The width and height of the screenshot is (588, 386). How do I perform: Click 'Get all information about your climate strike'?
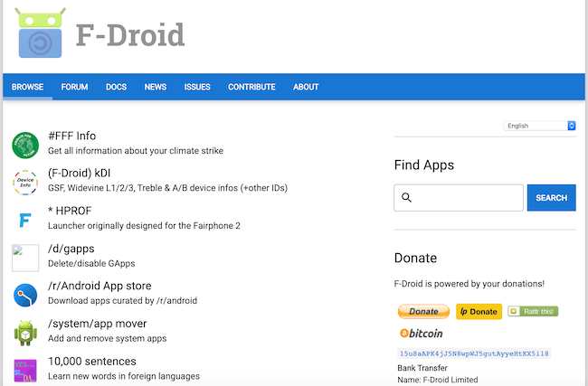136,151
